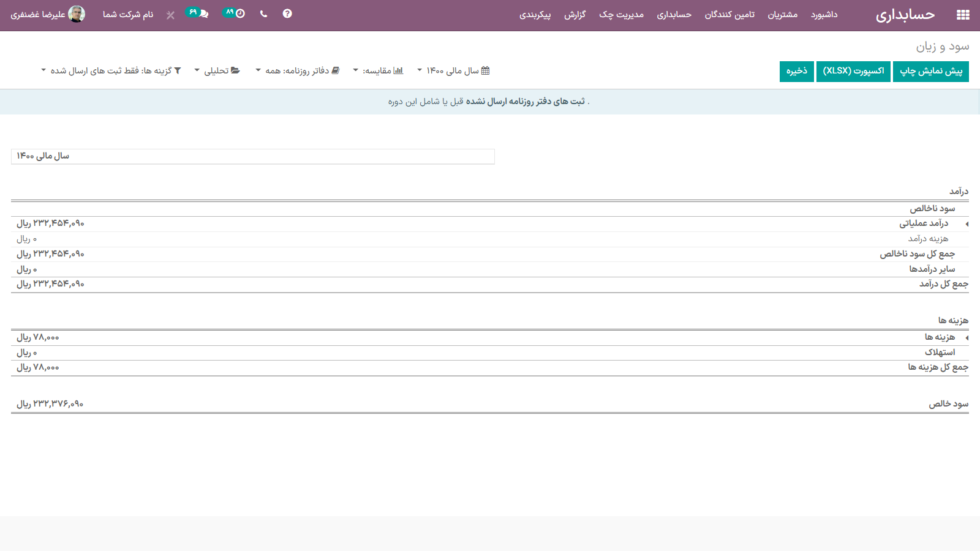
Task: Click the استهلاک row label
Action: coord(940,353)
